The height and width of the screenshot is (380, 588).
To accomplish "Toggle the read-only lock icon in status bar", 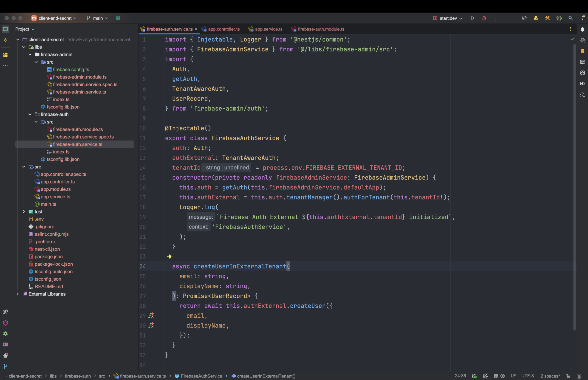I will (568, 376).
